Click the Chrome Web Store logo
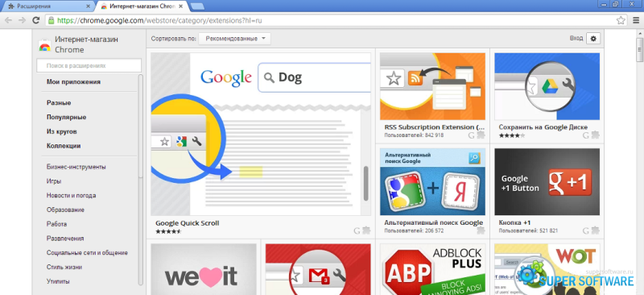Screen dimensions: 644x295 [x=45, y=45]
